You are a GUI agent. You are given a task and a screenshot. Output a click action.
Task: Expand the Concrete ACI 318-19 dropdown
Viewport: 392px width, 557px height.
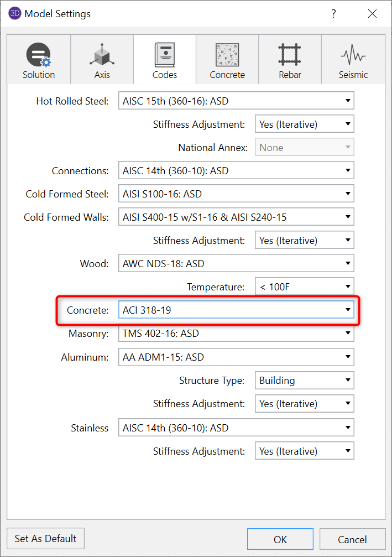tap(236, 310)
